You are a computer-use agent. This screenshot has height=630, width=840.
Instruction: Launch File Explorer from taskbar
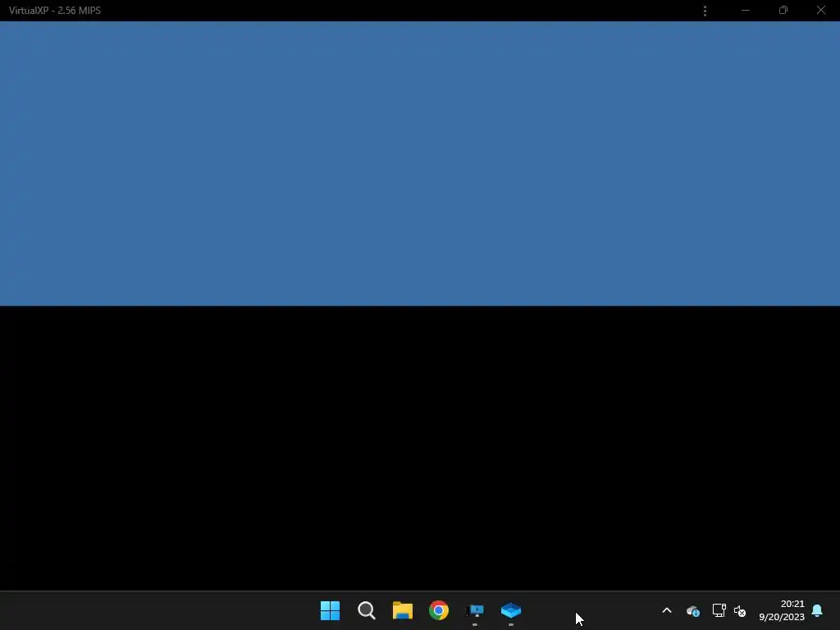402,610
